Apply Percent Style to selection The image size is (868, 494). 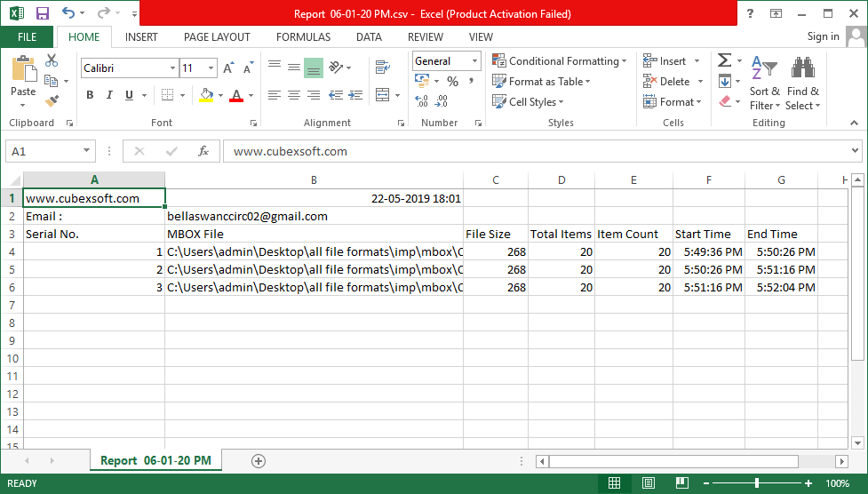pos(452,81)
